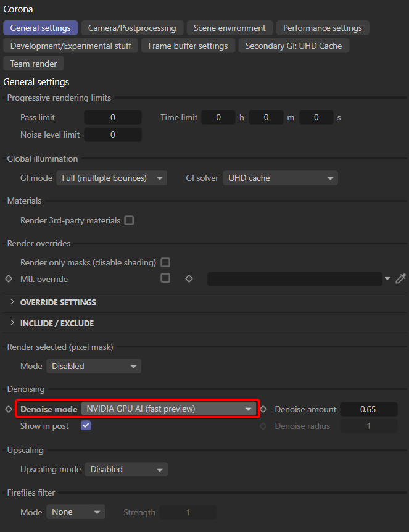Click the Progressive rendering limits header

[59, 98]
